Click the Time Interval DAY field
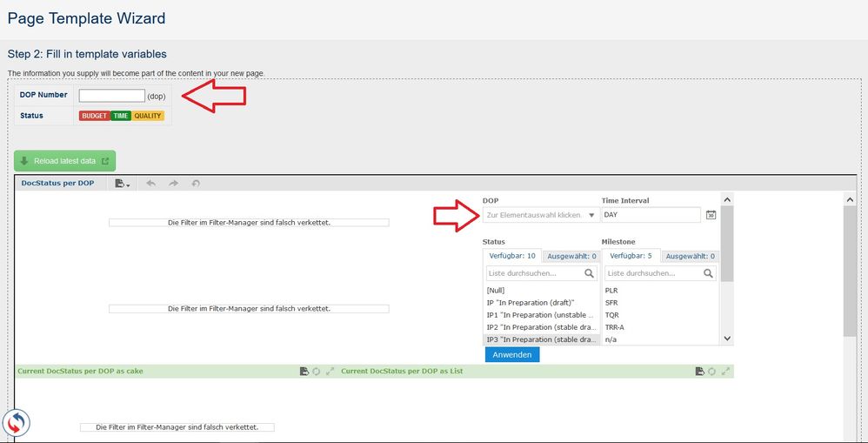The width and height of the screenshot is (868, 443). 651,215
